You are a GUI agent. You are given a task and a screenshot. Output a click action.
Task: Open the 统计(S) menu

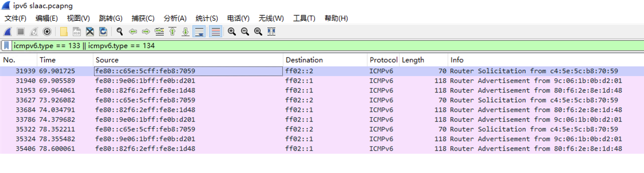coord(207,18)
